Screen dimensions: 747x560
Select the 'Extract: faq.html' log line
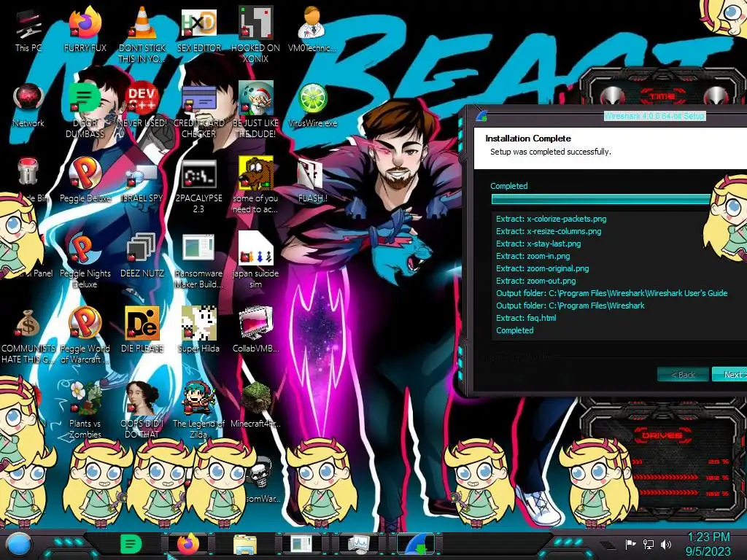tap(526, 318)
